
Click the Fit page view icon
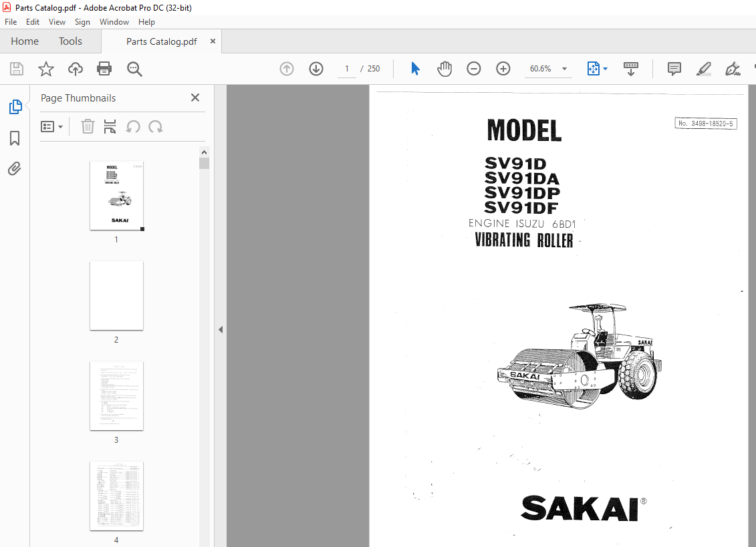point(593,69)
